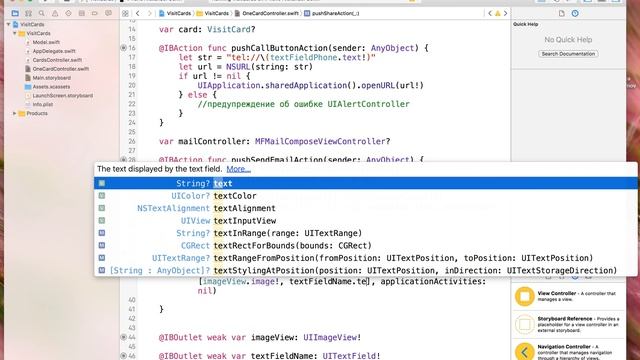The width and height of the screenshot is (640, 360).
Task: Go back in editor history
Action: (138, 13)
